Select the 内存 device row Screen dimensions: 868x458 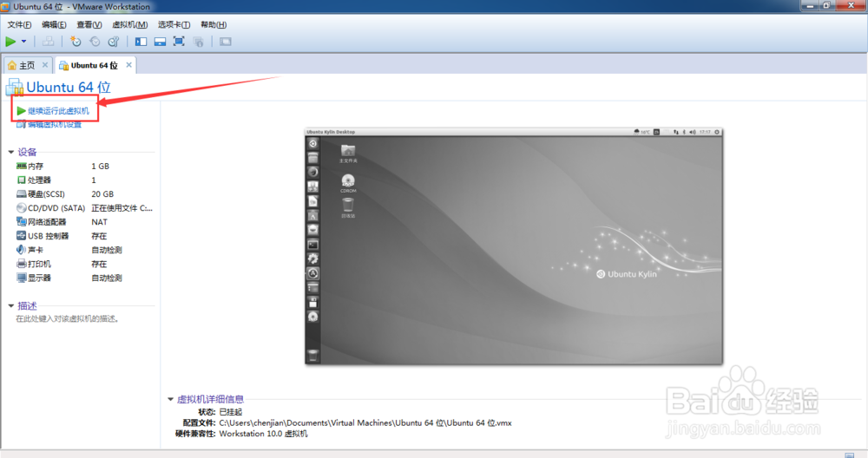[85, 166]
